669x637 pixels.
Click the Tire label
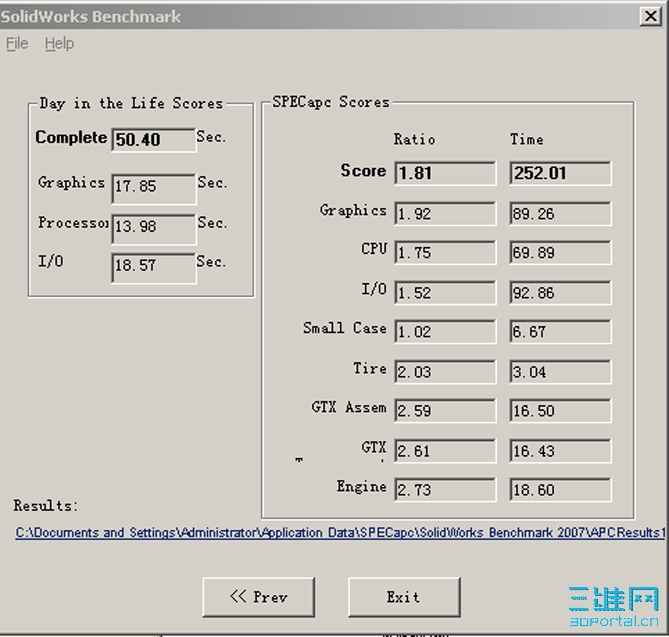click(370, 368)
